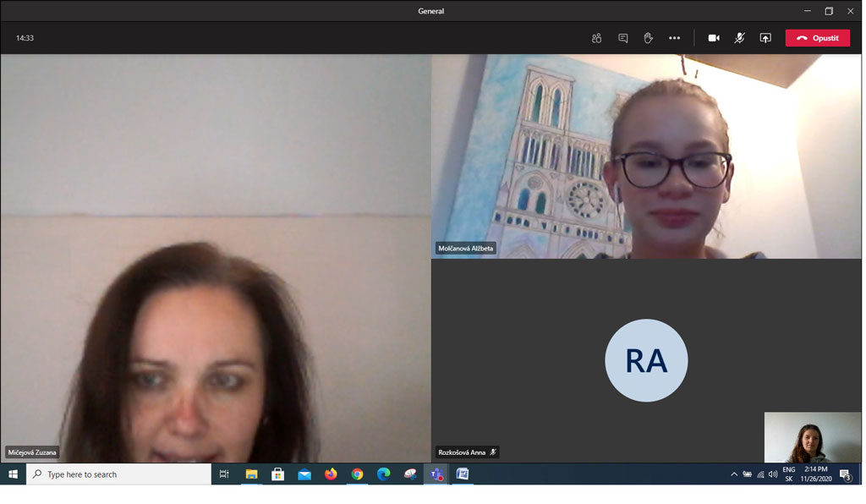Open the Mail app from taskbar
The image size is (866, 504).
[304, 474]
